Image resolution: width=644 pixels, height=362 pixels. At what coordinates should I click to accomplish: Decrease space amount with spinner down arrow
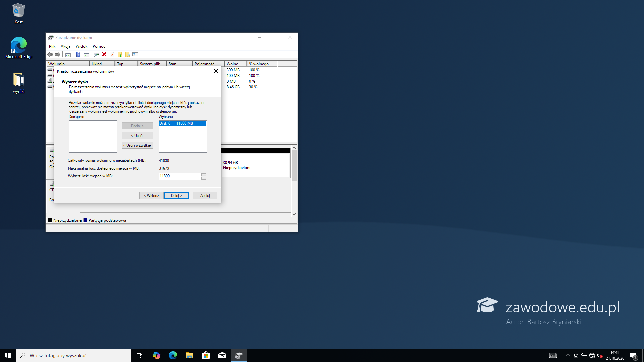coord(204,178)
